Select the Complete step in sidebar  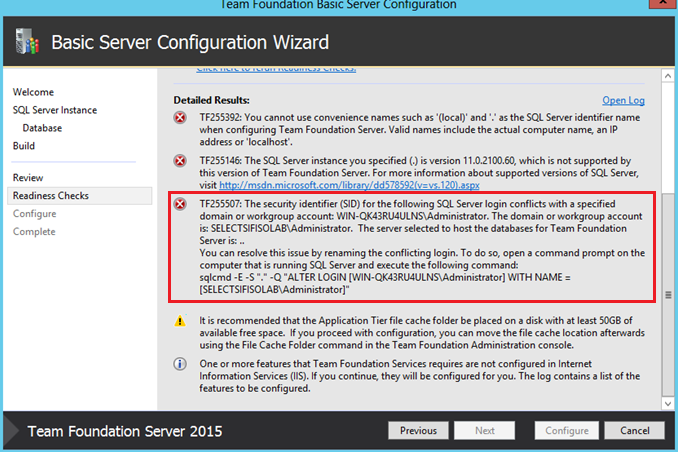(34, 231)
